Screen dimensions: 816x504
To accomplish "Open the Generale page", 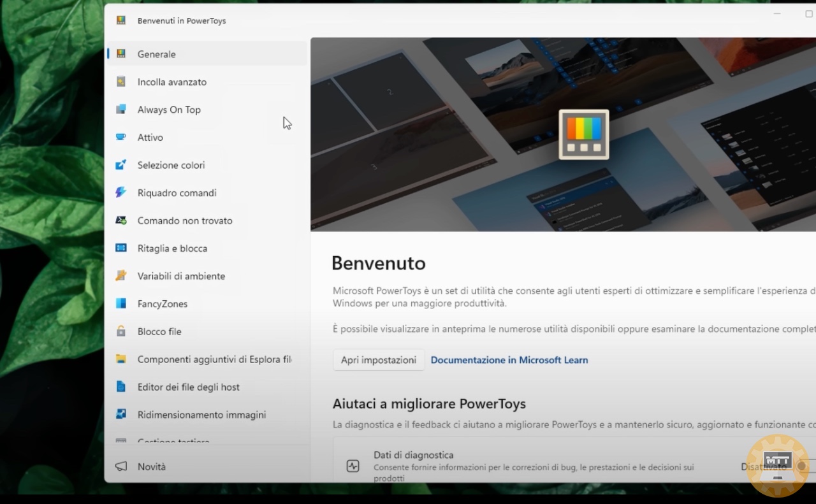I will (207, 54).
